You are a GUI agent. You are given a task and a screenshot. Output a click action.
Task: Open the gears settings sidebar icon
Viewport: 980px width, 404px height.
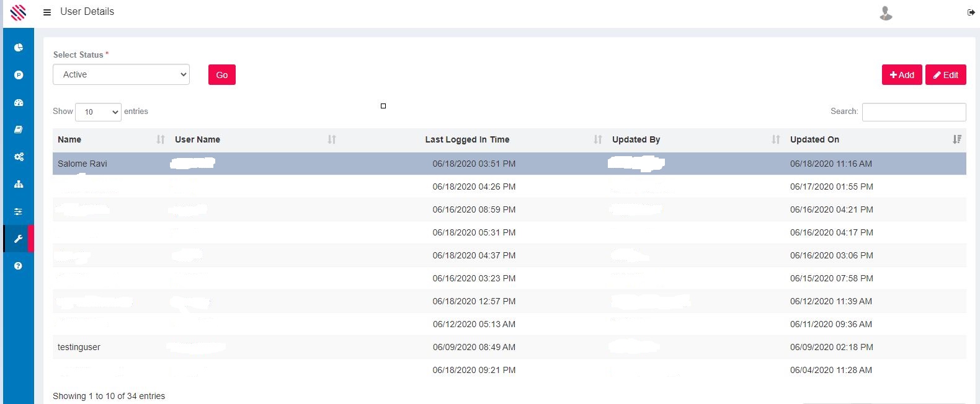coord(19,157)
